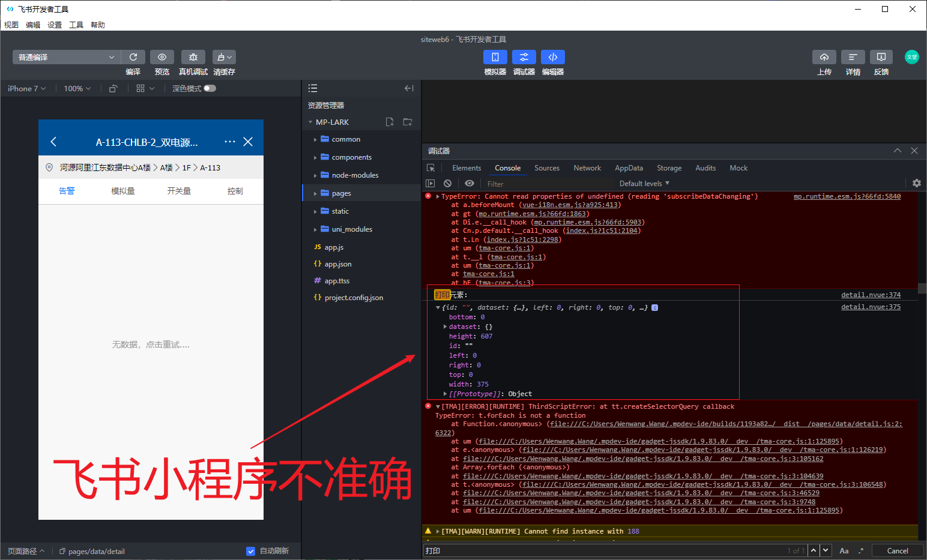Toggle the live expression eye icon
927x560 pixels.
[470, 184]
